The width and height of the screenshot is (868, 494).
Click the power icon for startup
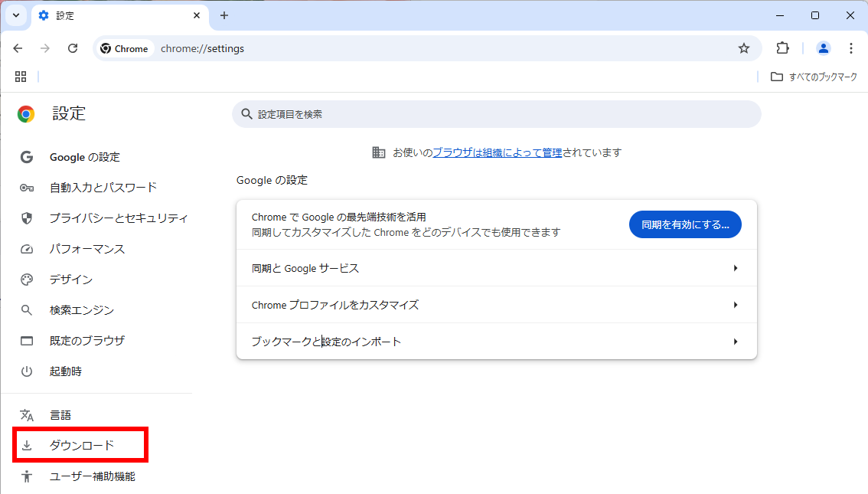pyautogui.click(x=27, y=371)
